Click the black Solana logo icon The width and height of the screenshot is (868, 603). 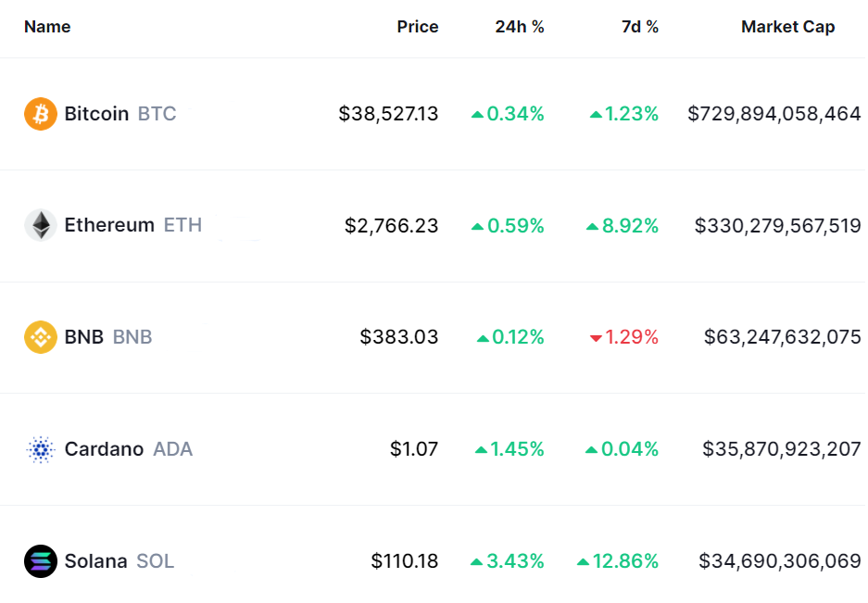click(41, 561)
